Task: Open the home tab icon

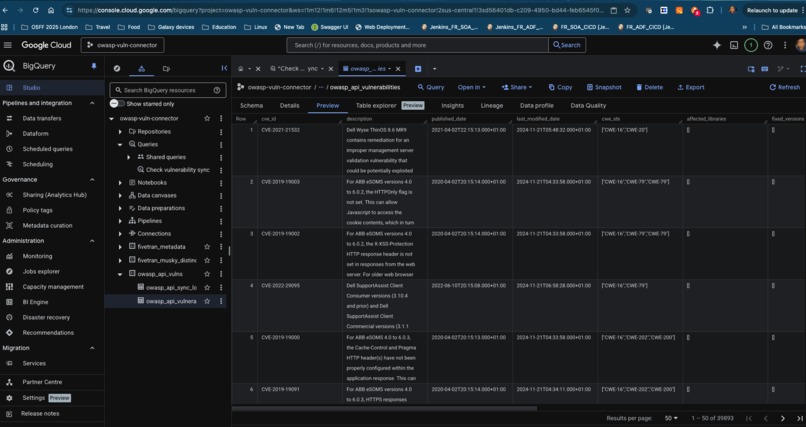Action: (241, 68)
